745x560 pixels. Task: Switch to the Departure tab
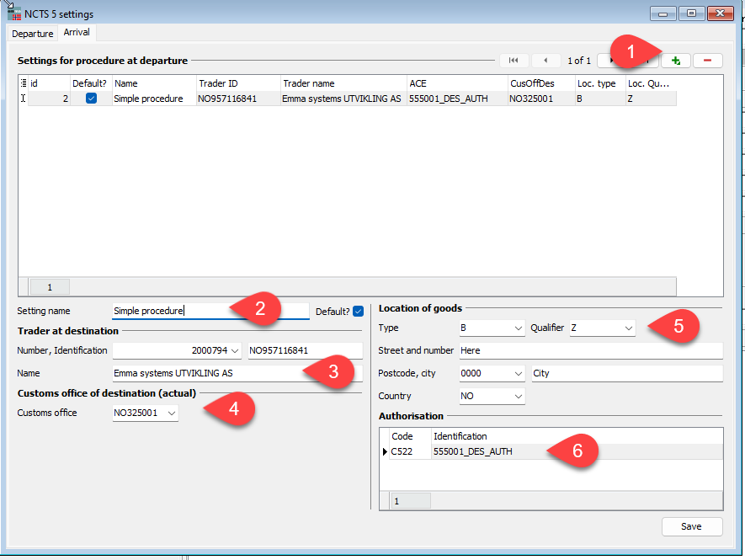tap(32, 33)
